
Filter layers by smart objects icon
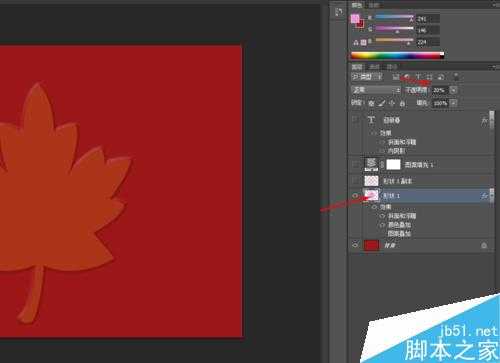point(441,77)
